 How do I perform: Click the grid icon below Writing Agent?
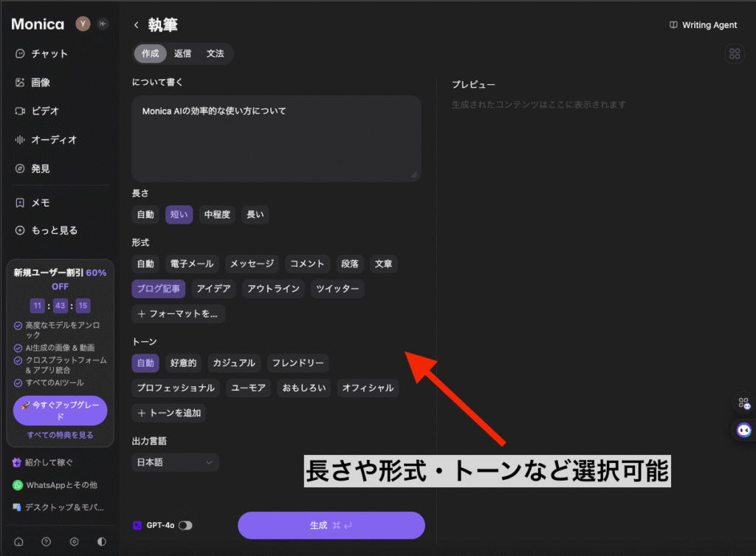735,53
